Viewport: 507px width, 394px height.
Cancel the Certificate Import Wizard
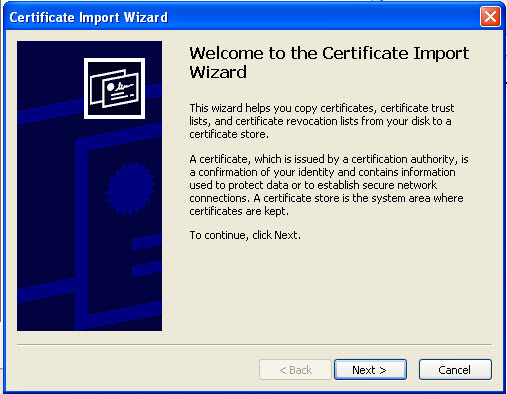tap(455, 369)
